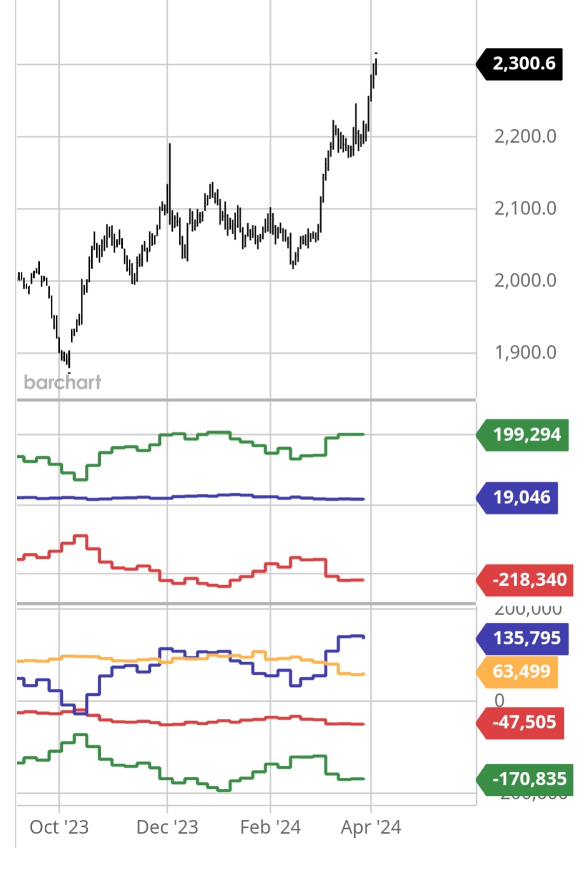Image resolution: width=588 pixels, height=893 pixels.
Task: Click divider between middle and bottom panels
Action: coord(245,604)
